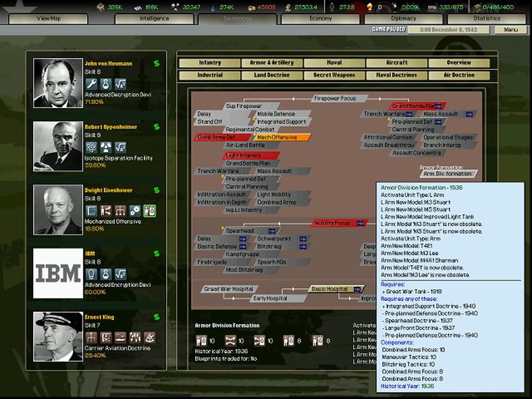
Task: Select the Mobility Focus doctrine
Action: pyautogui.click(x=339, y=223)
